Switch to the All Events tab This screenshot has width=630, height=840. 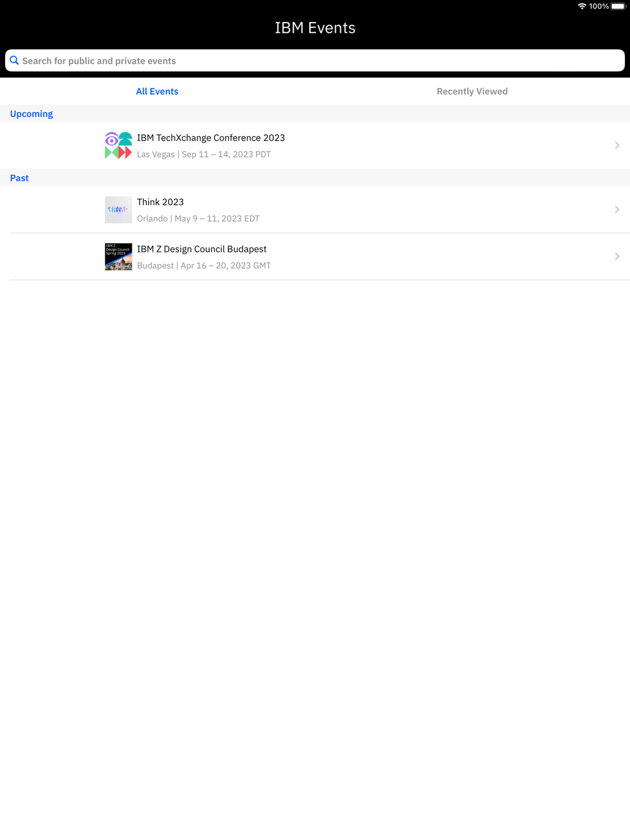click(157, 91)
